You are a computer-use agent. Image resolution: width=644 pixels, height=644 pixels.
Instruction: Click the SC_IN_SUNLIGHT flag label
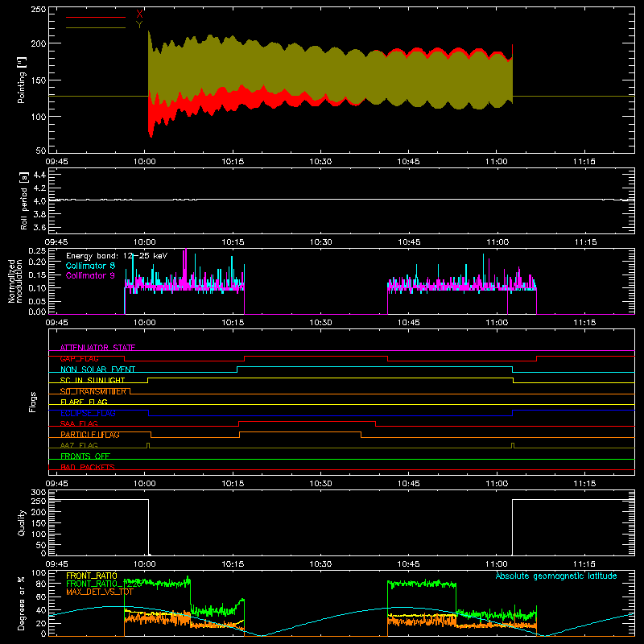click(x=93, y=380)
